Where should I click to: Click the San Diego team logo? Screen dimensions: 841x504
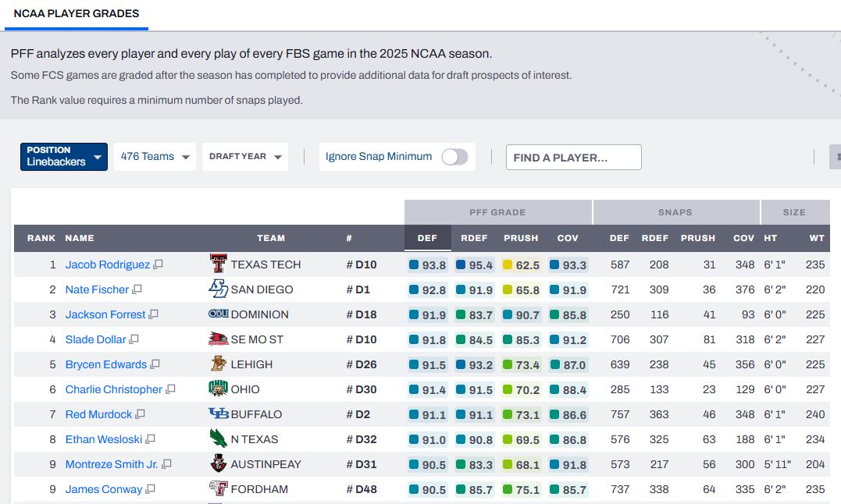click(x=218, y=289)
